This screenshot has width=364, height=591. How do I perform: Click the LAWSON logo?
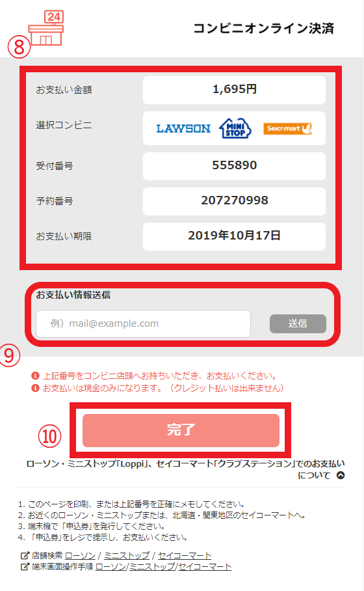point(183,128)
